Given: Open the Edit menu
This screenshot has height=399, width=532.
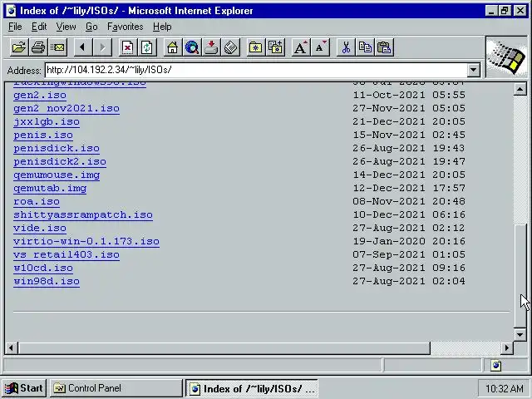Looking at the screenshot, I should pyautogui.click(x=39, y=27).
